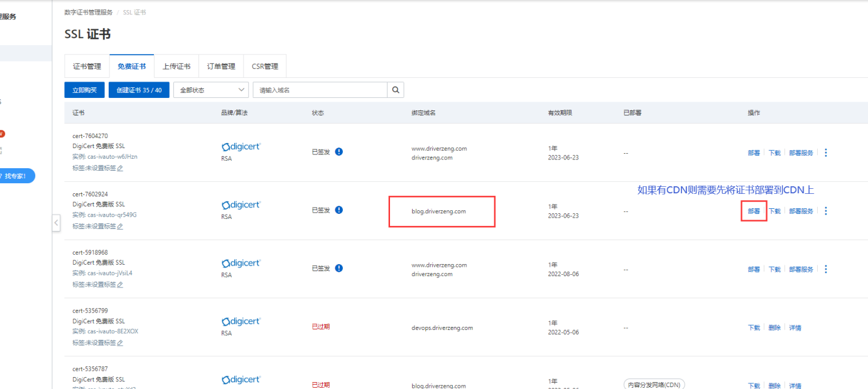Click the cert-7604270 certificate ID
The image size is (868, 389).
coord(90,136)
